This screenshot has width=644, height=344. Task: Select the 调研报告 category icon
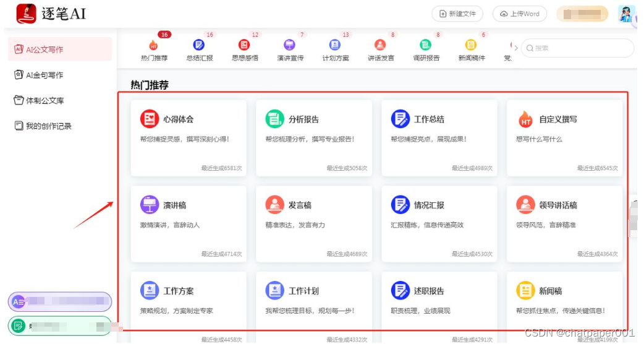(x=425, y=45)
